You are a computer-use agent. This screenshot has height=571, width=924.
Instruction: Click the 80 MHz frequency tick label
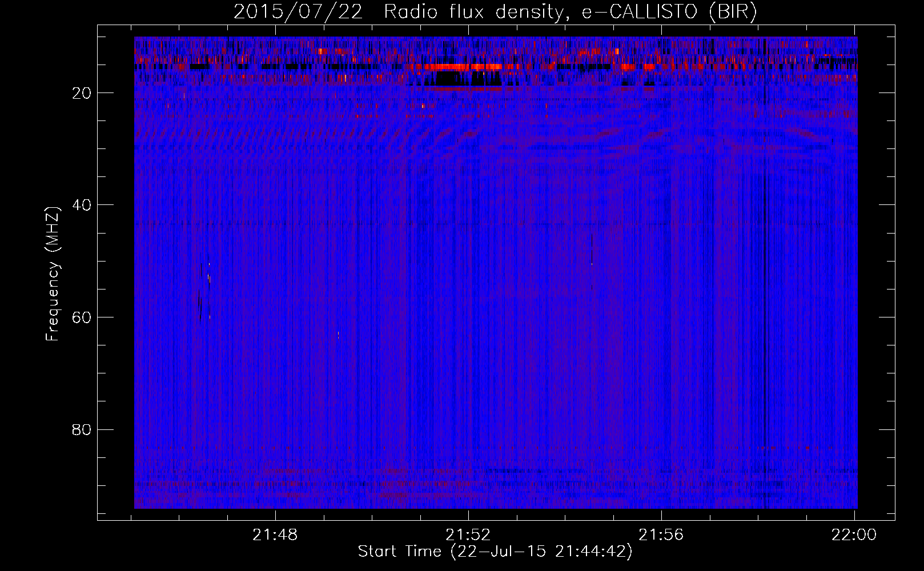pos(82,429)
